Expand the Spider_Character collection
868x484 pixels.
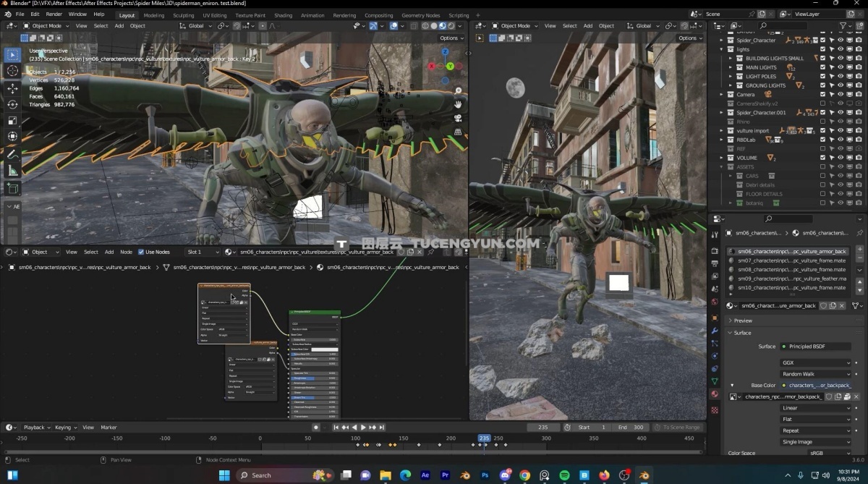(721, 41)
